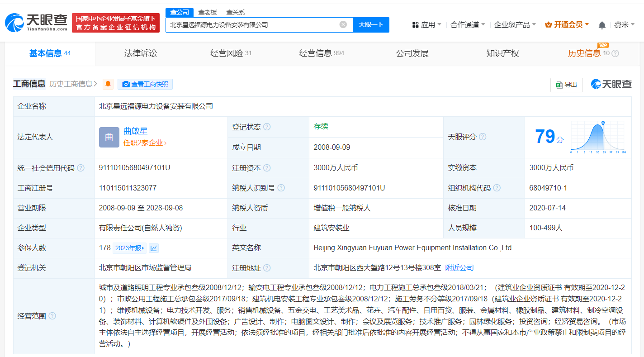The image size is (644, 357).
Task: Open the 开通会员 dropdown menu
Action: coord(566,24)
